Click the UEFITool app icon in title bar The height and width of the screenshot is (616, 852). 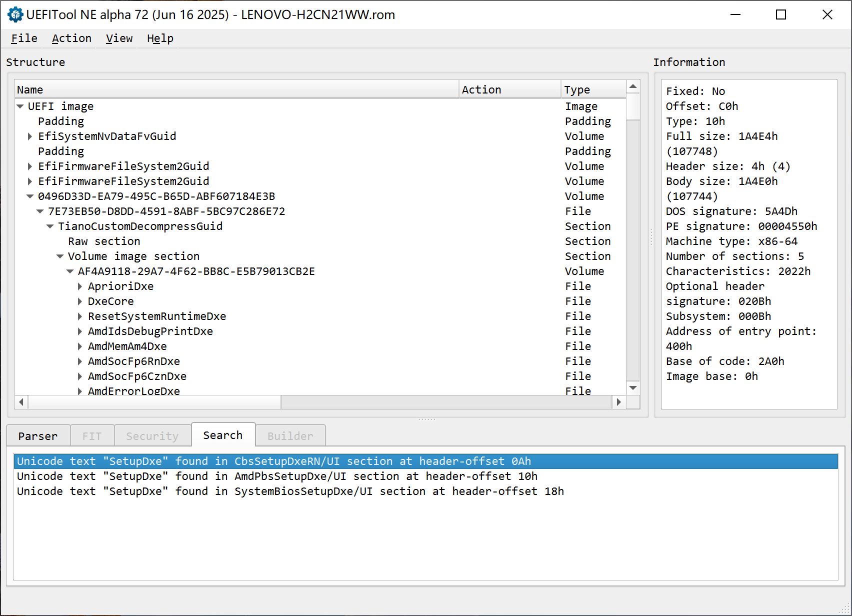coord(15,14)
